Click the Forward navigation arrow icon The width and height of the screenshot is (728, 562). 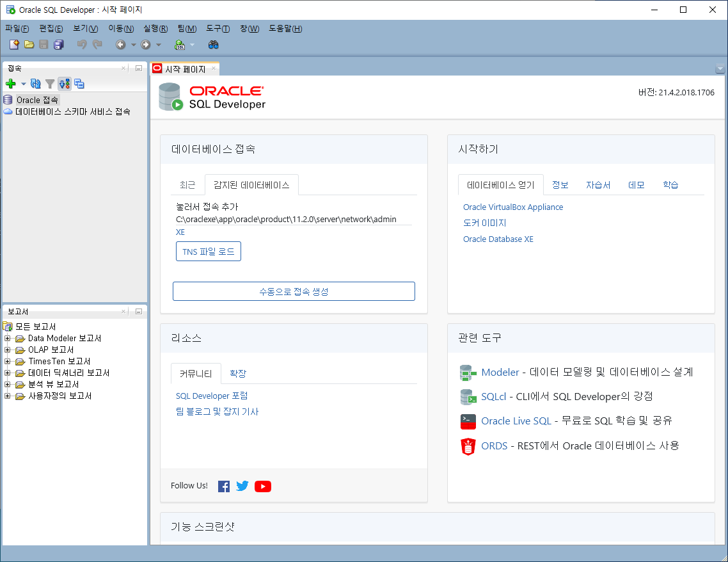point(146,45)
